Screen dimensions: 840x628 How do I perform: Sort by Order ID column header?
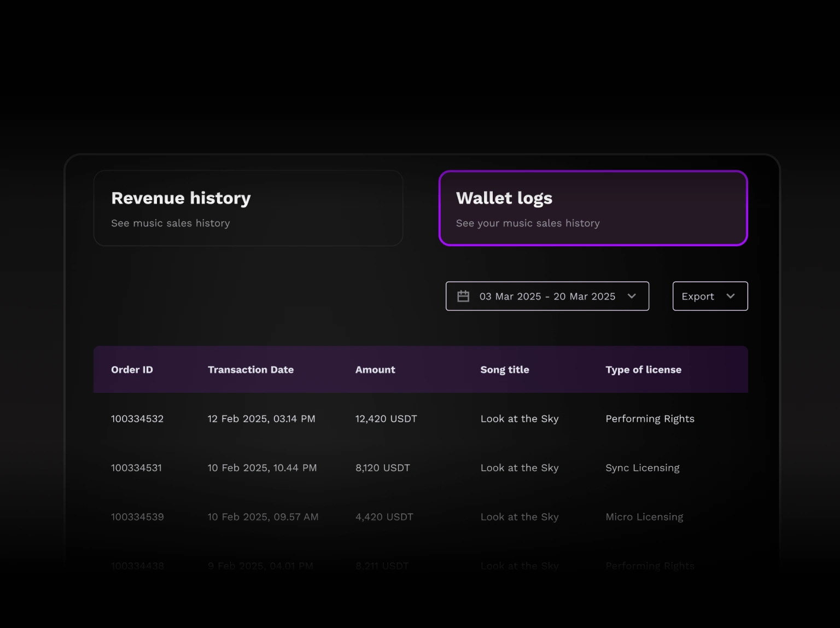pos(132,370)
